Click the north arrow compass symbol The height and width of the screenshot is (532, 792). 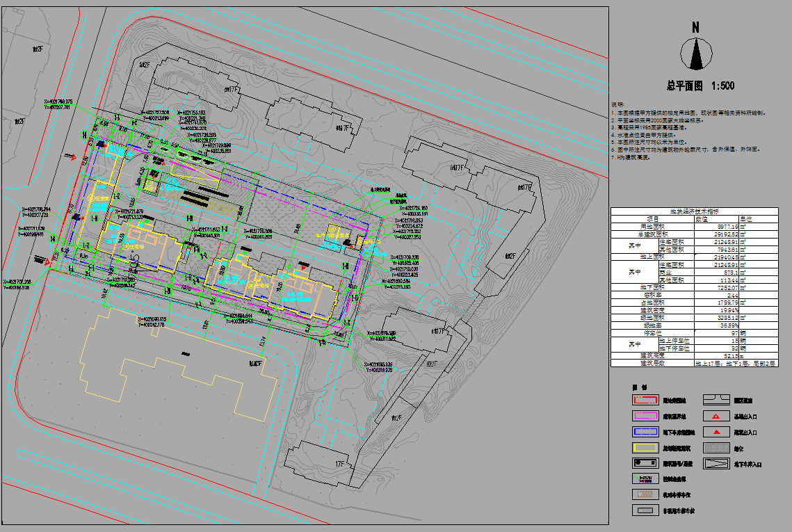point(695,54)
